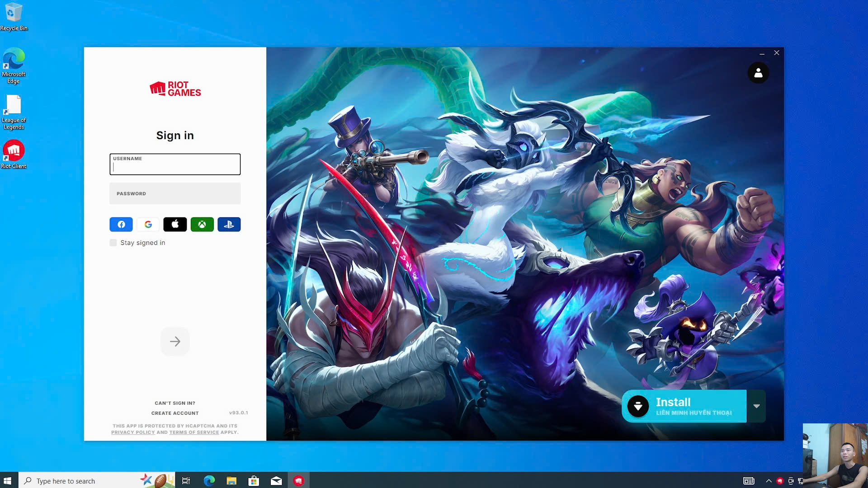Click Riot Client icon in taskbar
868x488 pixels.
(x=298, y=481)
